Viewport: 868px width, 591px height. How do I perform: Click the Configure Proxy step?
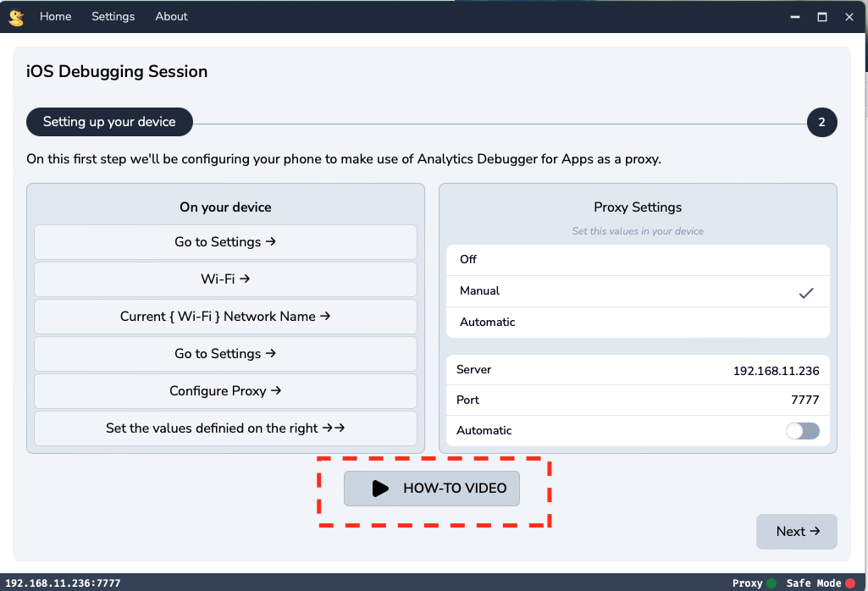(x=225, y=390)
